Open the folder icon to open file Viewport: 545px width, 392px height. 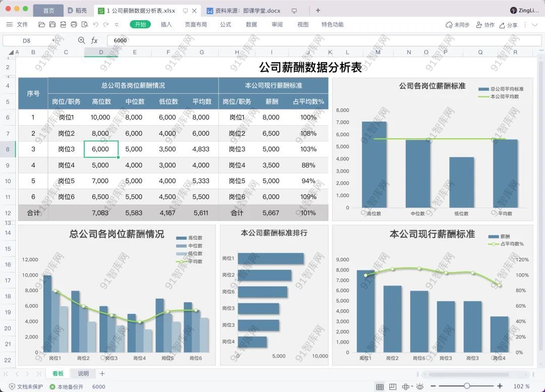pyautogui.click(x=42, y=24)
